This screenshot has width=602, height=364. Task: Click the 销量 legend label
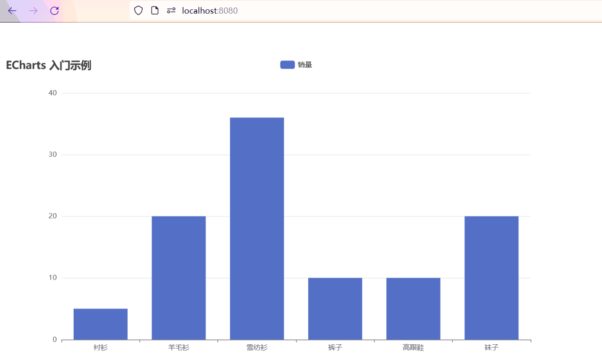[305, 65]
